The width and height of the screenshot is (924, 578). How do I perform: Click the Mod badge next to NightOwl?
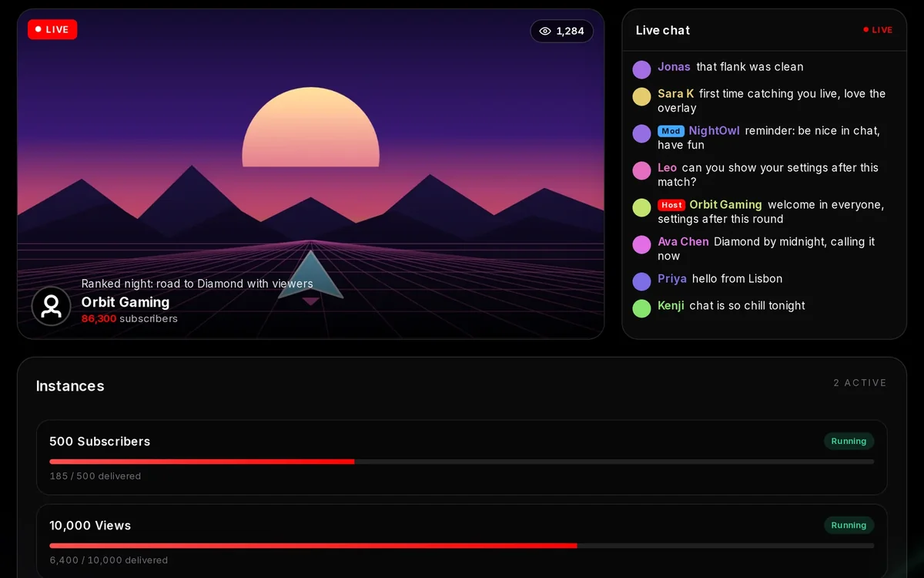[x=671, y=131]
